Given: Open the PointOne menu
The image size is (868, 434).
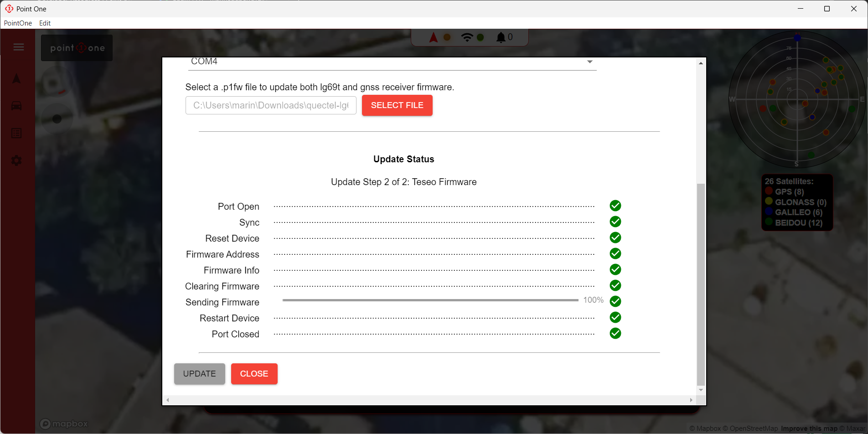Looking at the screenshot, I should [18, 23].
